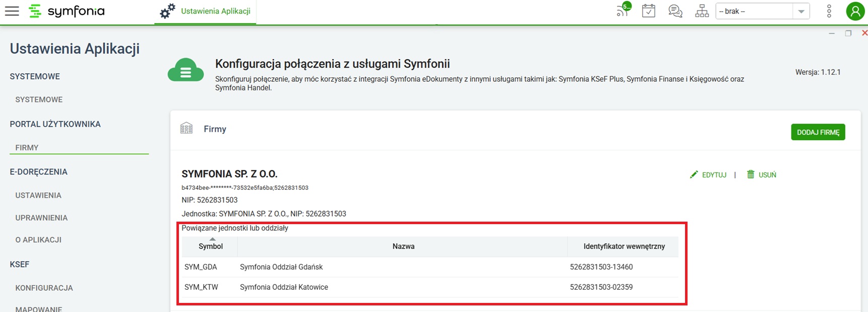Select the SYM_GDA symbol cell

pyautogui.click(x=201, y=267)
